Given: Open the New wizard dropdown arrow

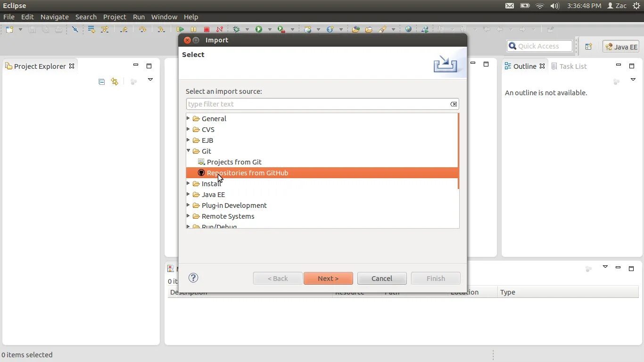Looking at the screenshot, I should point(20,29).
